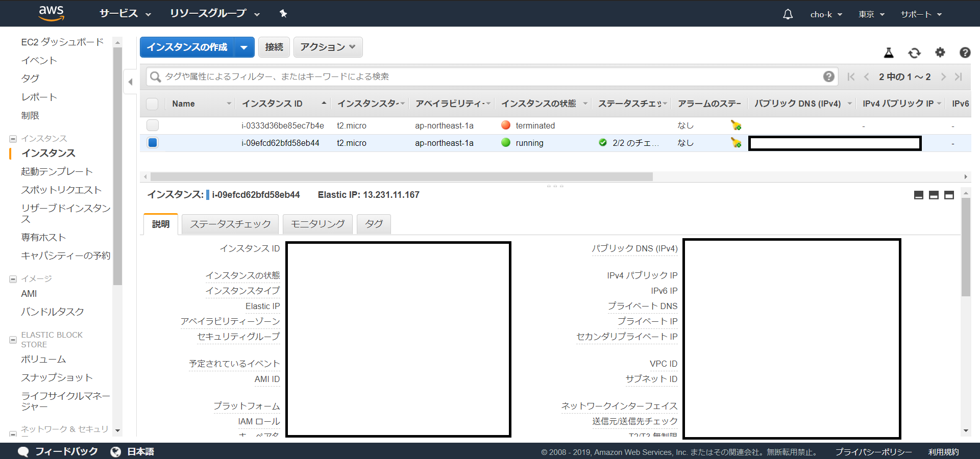Click the feedback speech bubble icon

(x=23, y=452)
